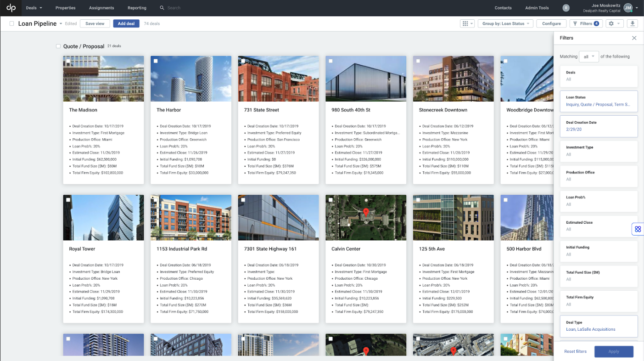644x361 pixels.
Task: Click Reset filters in the Filters panel
Action: [x=575, y=351]
